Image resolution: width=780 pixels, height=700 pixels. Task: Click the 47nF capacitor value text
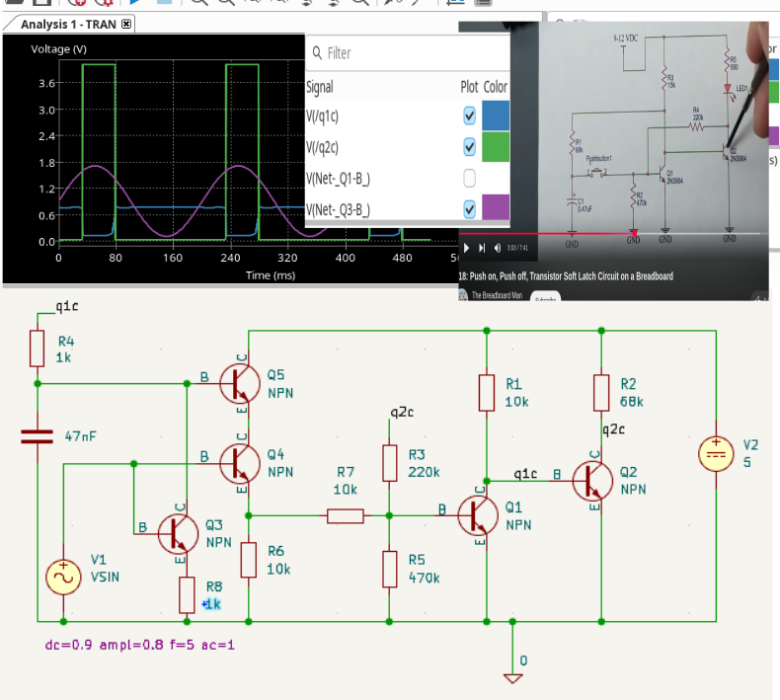[81, 436]
